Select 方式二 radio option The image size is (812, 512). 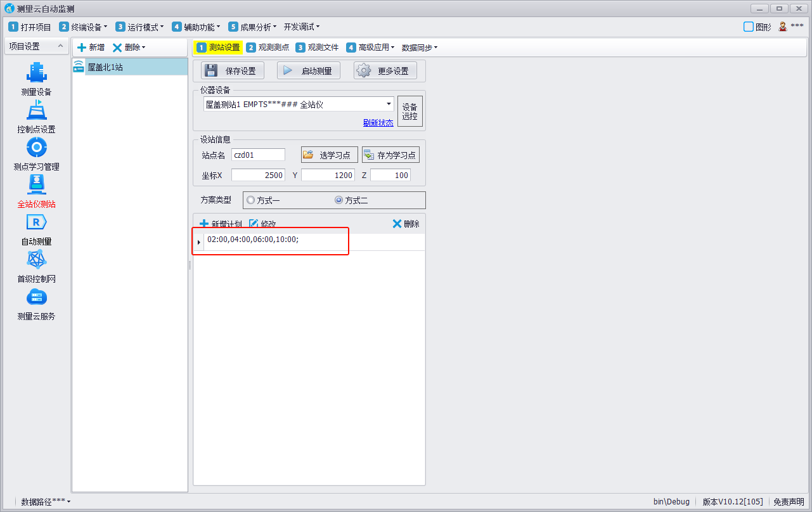click(x=338, y=200)
